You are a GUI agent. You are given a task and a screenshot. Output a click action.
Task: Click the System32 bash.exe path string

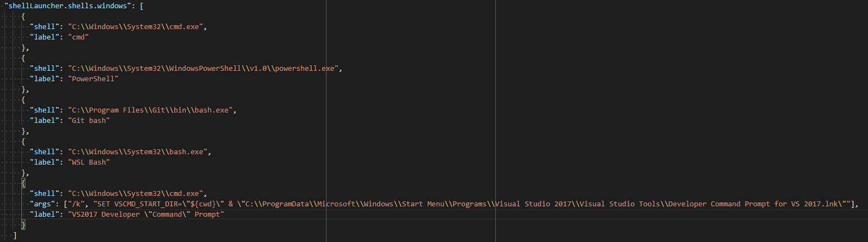point(137,151)
